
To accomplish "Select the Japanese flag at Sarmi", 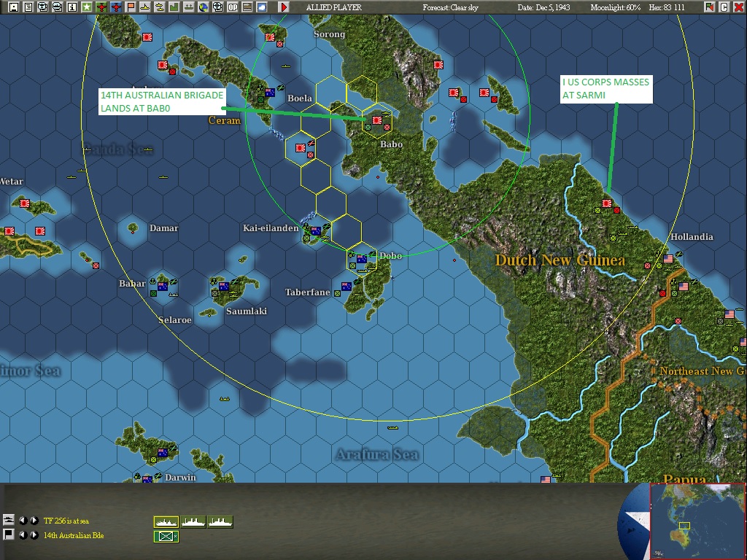I will click(x=607, y=203).
